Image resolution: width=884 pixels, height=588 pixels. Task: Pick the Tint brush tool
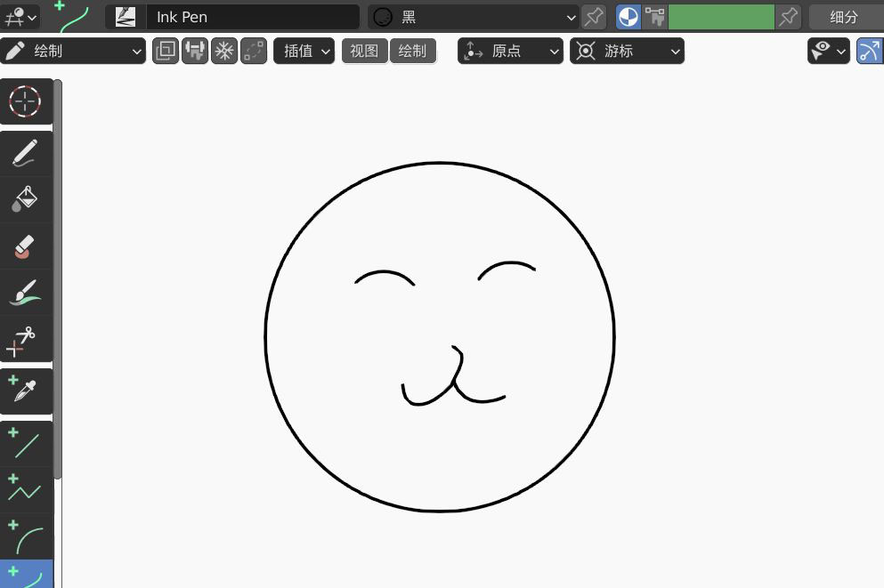point(25,292)
